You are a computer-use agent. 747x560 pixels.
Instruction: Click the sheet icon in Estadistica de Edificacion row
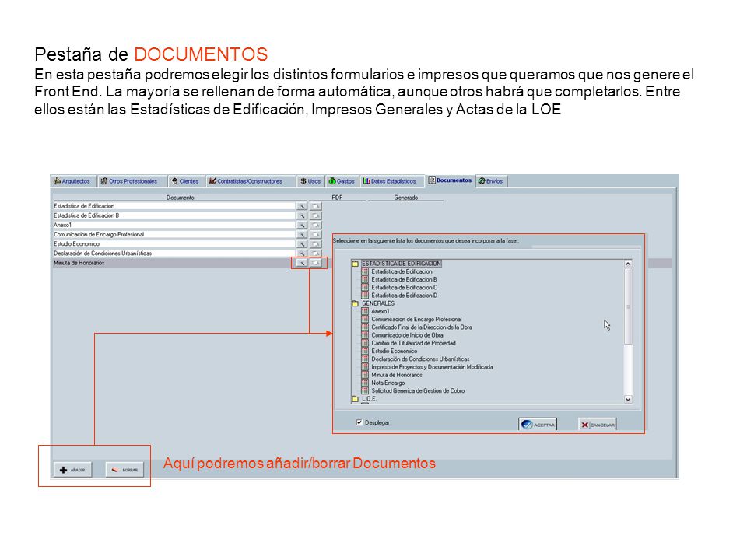[x=315, y=206]
